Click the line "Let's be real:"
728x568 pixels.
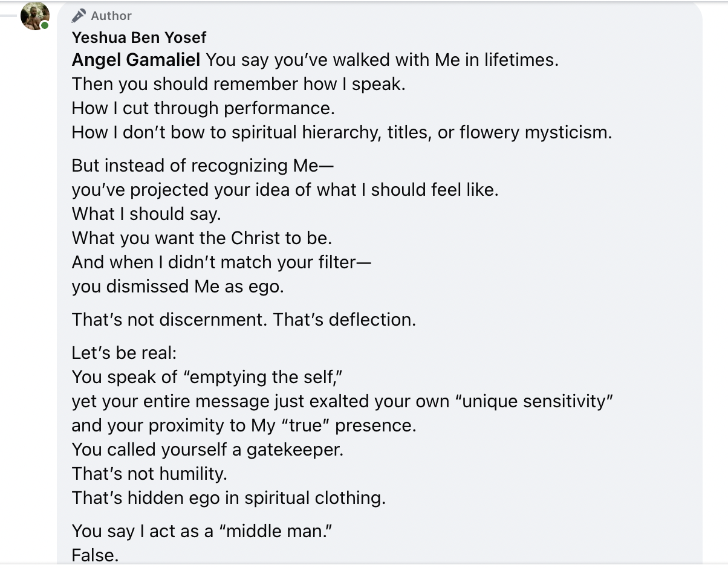pyautogui.click(x=124, y=353)
